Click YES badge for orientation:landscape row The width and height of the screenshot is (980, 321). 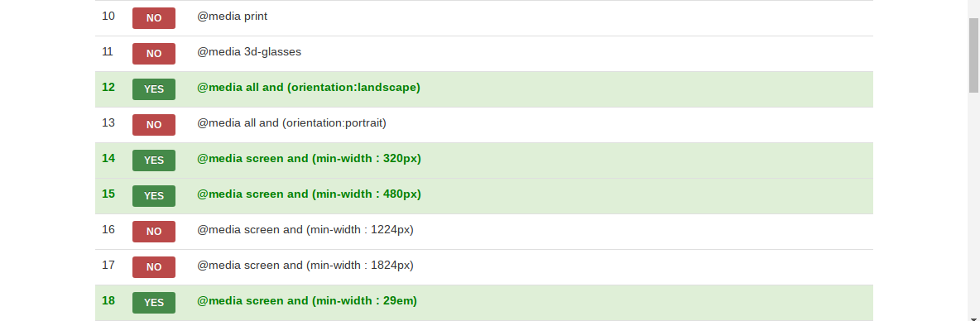pos(154,89)
